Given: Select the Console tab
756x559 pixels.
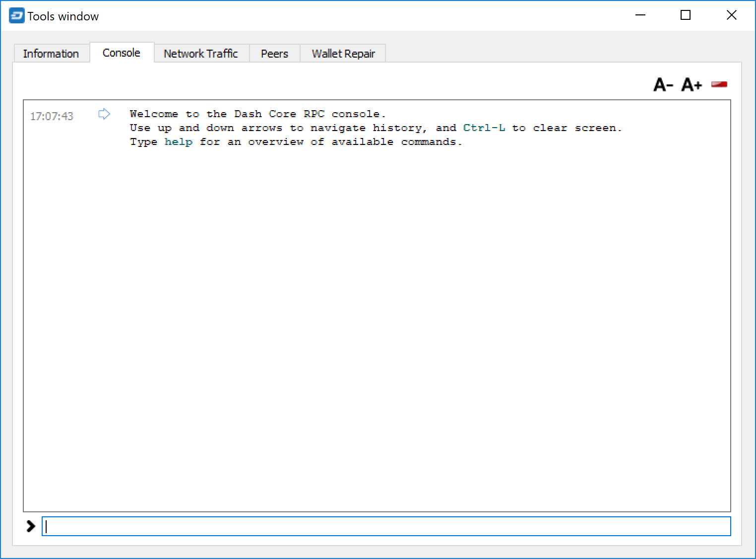Looking at the screenshot, I should click(122, 53).
